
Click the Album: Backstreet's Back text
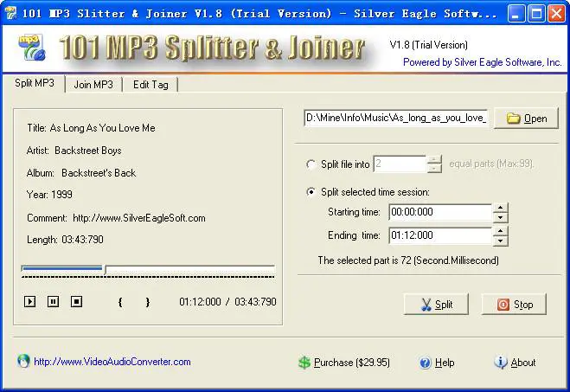pos(81,173)
